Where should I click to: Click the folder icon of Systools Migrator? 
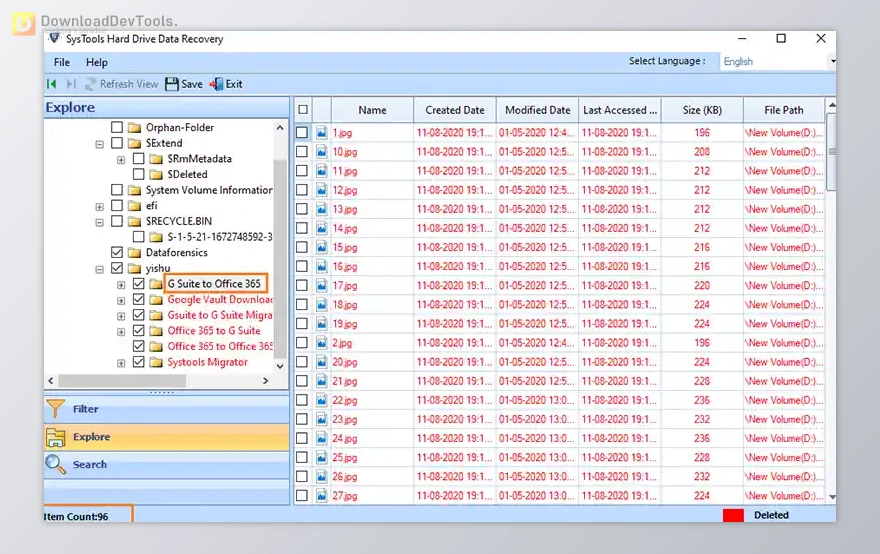tap(156, 362)
